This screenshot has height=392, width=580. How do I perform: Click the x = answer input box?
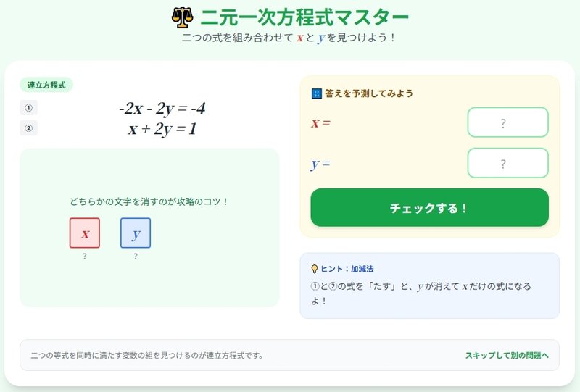tap(508, 122)
